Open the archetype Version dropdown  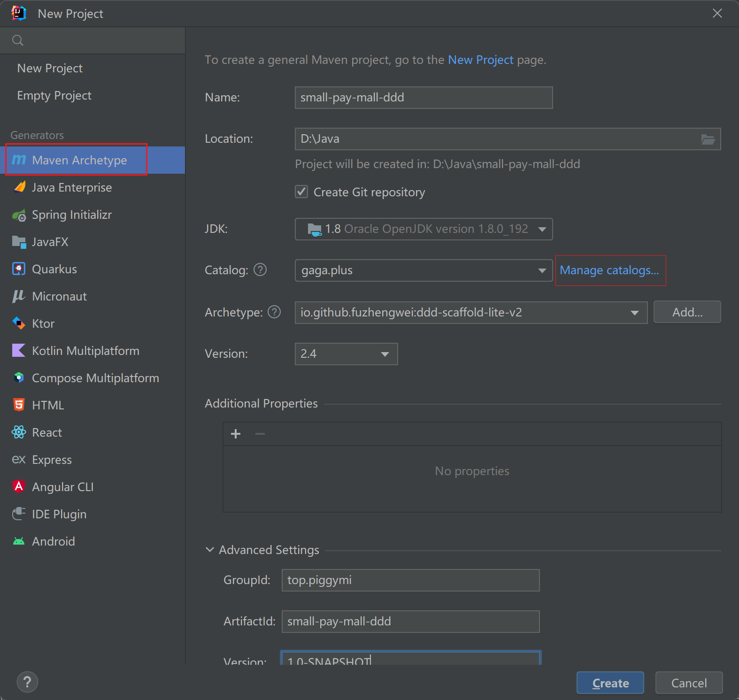click(346, 354)
